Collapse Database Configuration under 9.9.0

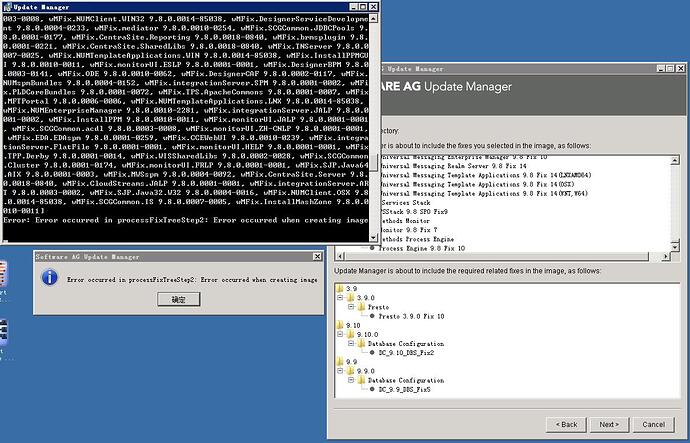coord(351,380)
